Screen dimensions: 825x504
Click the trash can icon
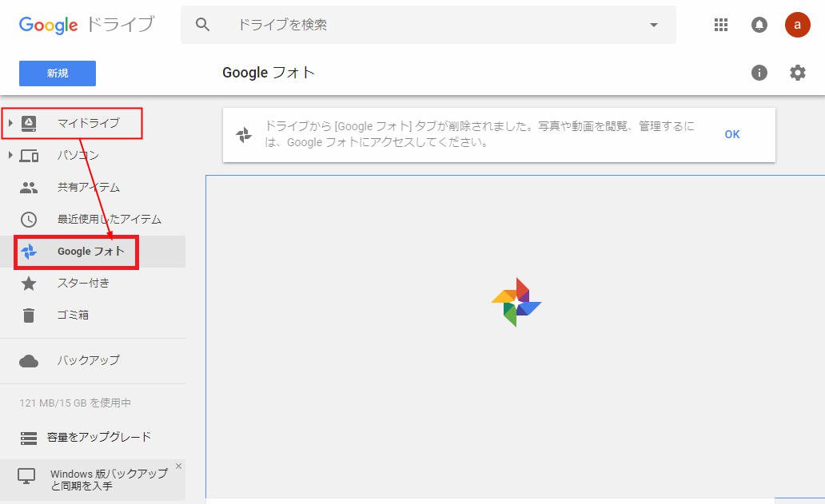pyautogui.click(x=29, y=315)
